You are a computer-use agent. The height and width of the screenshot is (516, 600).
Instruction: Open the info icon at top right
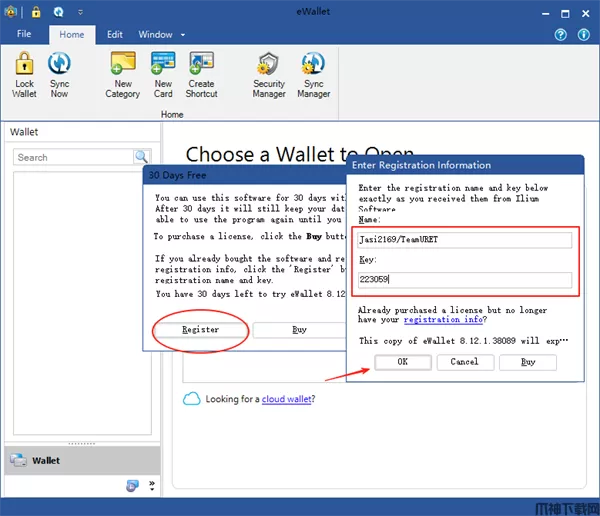(583, 34)
